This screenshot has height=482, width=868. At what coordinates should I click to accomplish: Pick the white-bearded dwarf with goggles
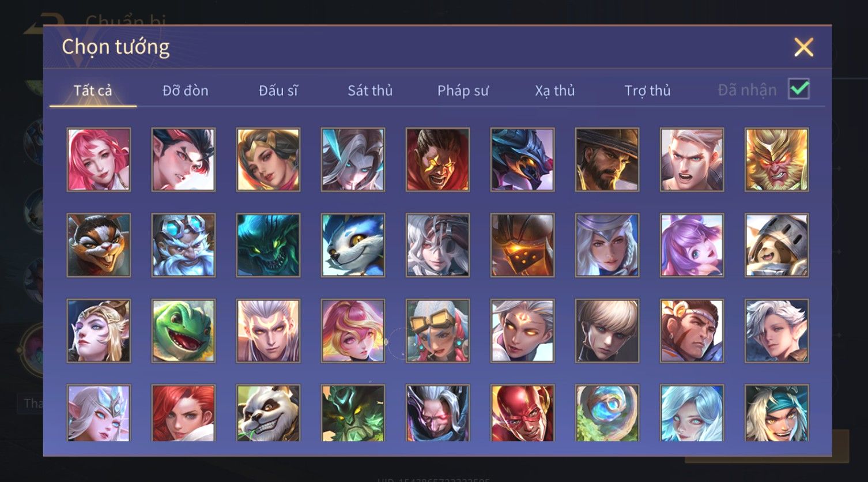pyautogui.click(x=183, y=246)
